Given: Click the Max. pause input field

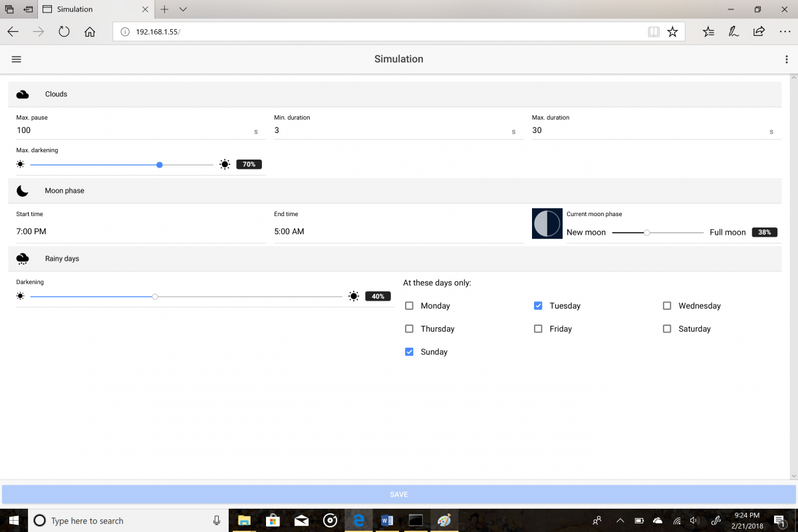Looking at the screenshot, I should (x=132, y=131).
